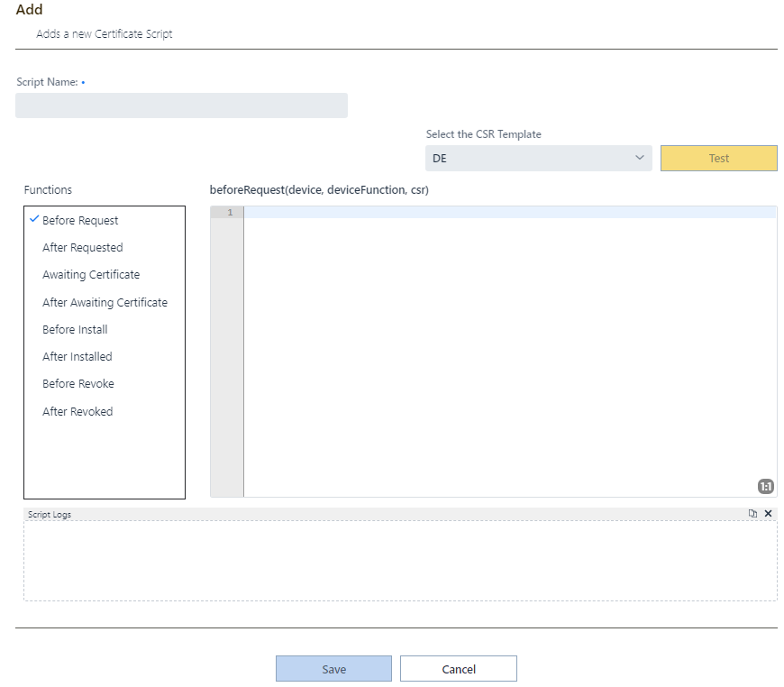Image resolution: width=784 pixels, height=687 pixels.
Task: Click the Select the CSR Template label
Action: tap(484, 134)
